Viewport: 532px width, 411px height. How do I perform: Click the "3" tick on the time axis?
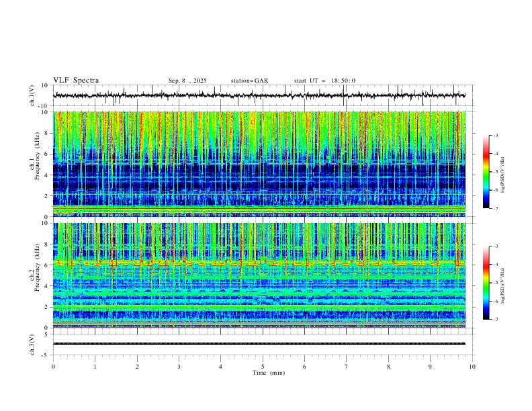(179, 367)
